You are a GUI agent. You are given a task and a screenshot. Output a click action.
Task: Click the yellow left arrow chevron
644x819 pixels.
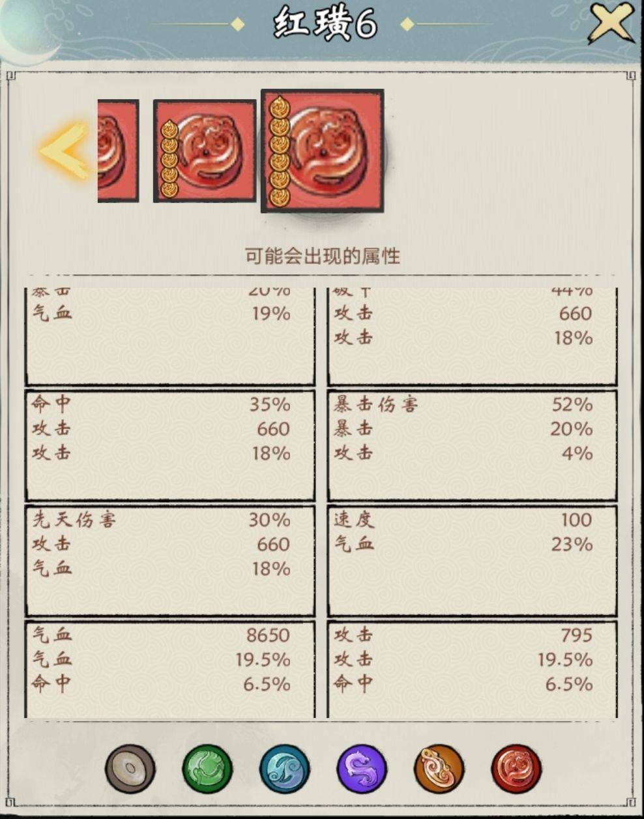point(65,151)
